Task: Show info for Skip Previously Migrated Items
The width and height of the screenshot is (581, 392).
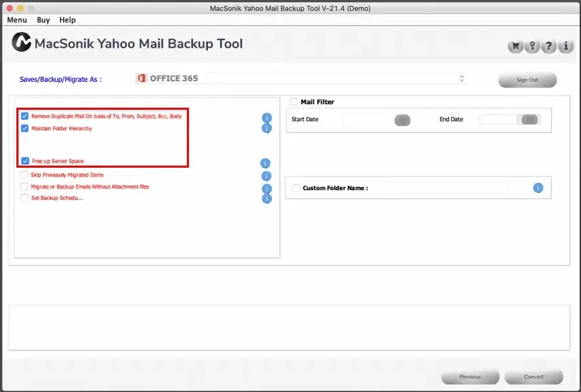Action: (266, 176)
